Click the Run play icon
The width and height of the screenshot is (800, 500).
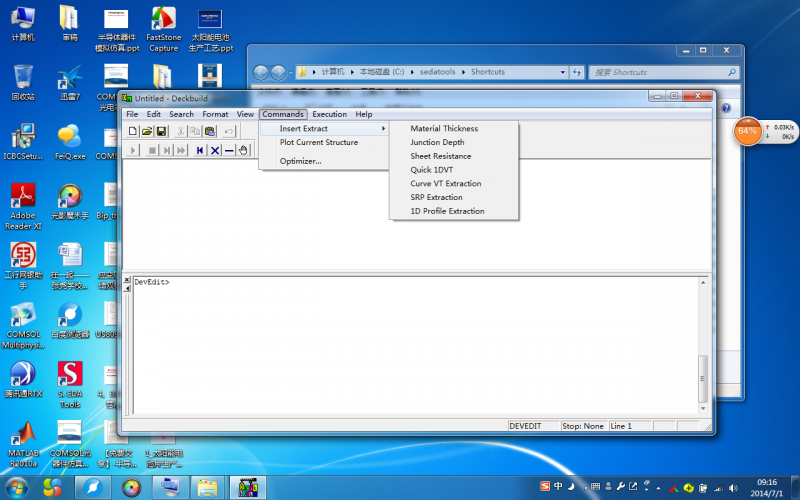click(x=133, y=150)
